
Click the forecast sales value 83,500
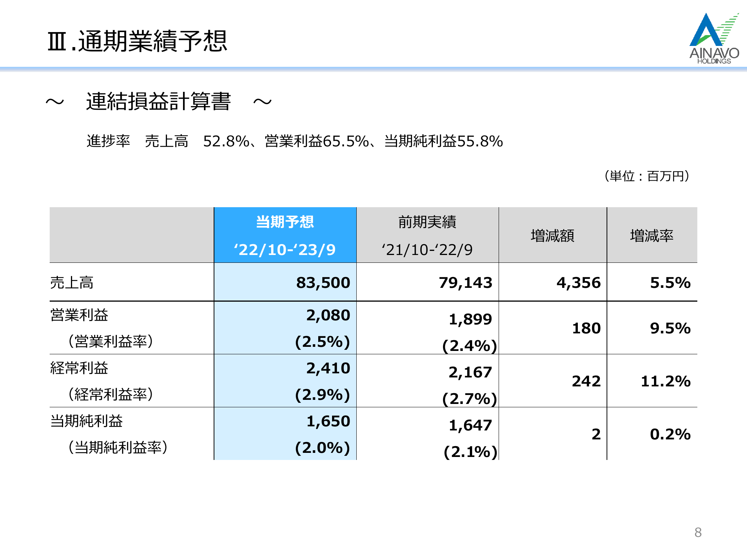pyautogui.click(x=323, y=283)
